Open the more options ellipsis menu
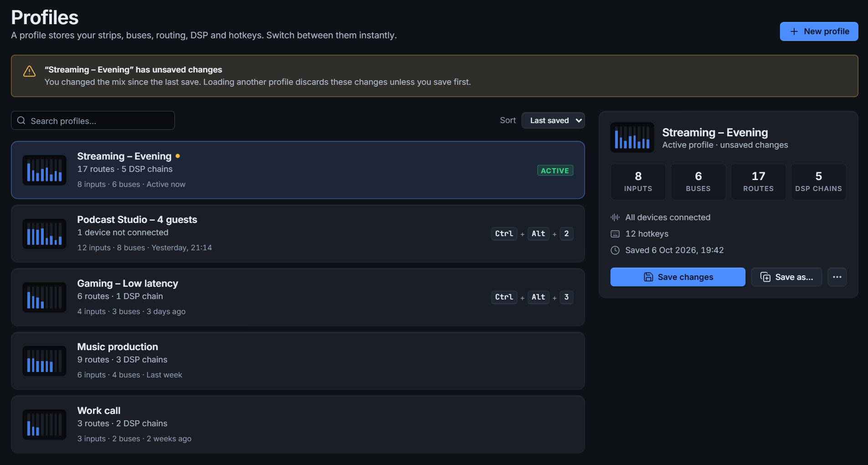Viewport: 868px width, 465px height. (x=837, y=277)
